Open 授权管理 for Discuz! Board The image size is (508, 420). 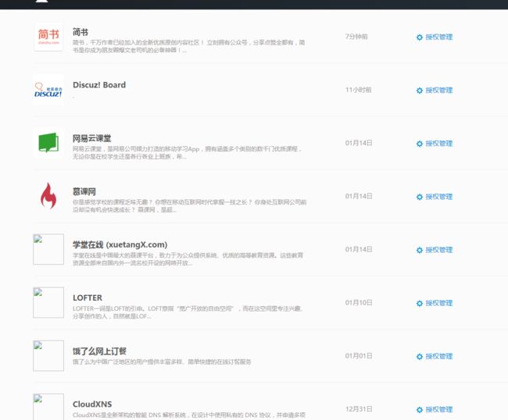pos(434,90)
